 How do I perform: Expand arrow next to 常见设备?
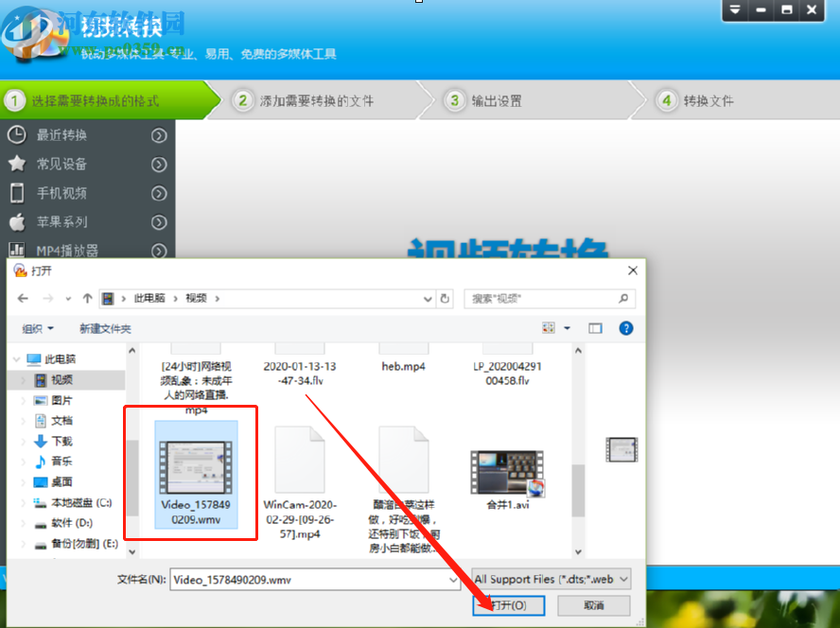pos(159,165)
